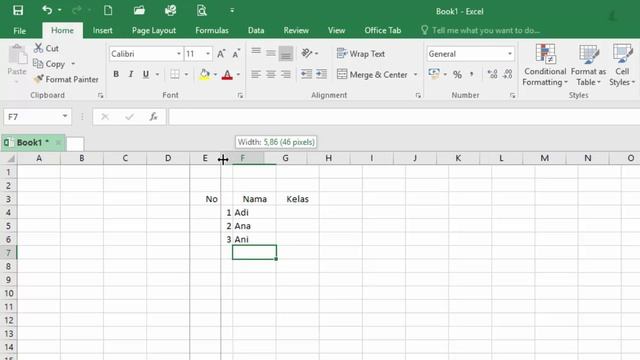The width and height of the screenshot is (640, 360).
Task: Open the font size dropdown
Action: 208,54
